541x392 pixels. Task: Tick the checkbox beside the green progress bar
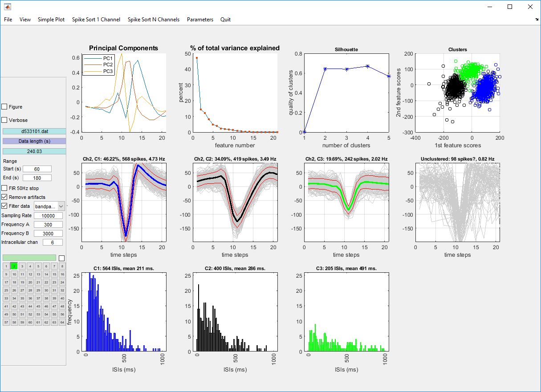pyautogui.click(x=61, y=258)
